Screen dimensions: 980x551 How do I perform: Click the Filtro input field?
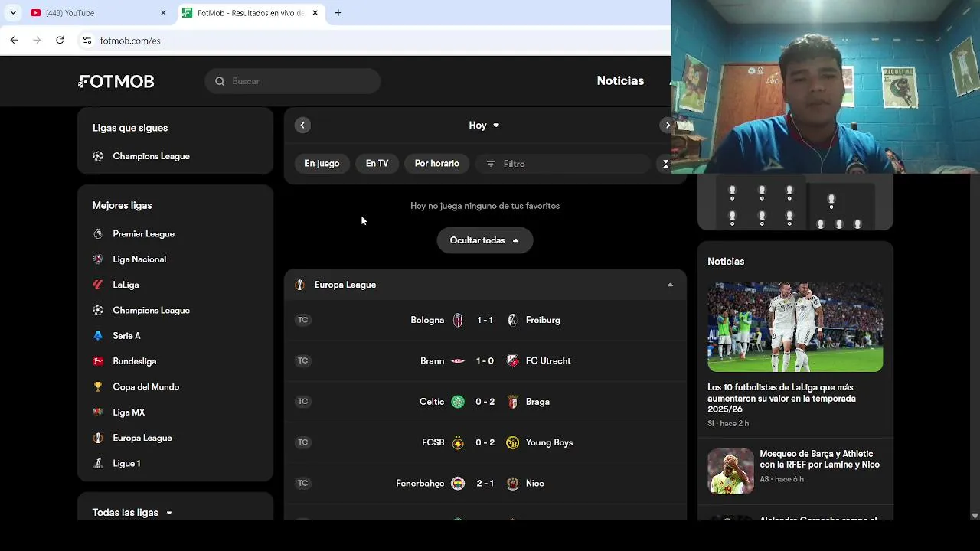[563, 164]
